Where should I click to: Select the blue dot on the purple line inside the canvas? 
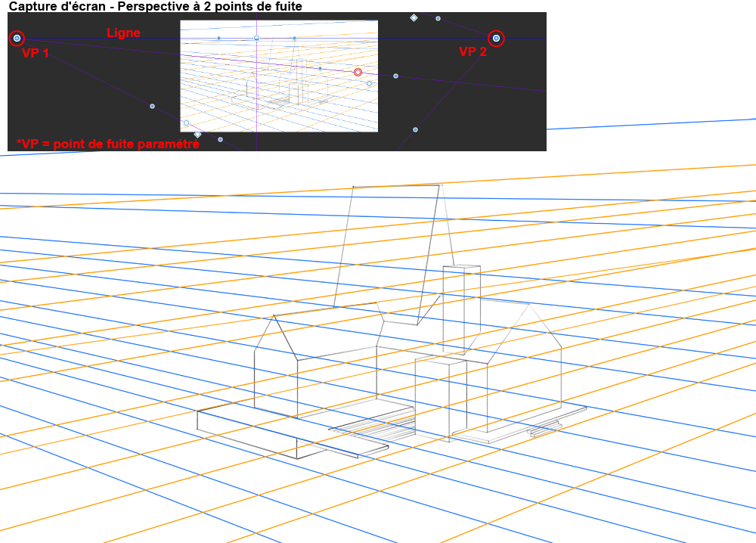click(320, 68)
